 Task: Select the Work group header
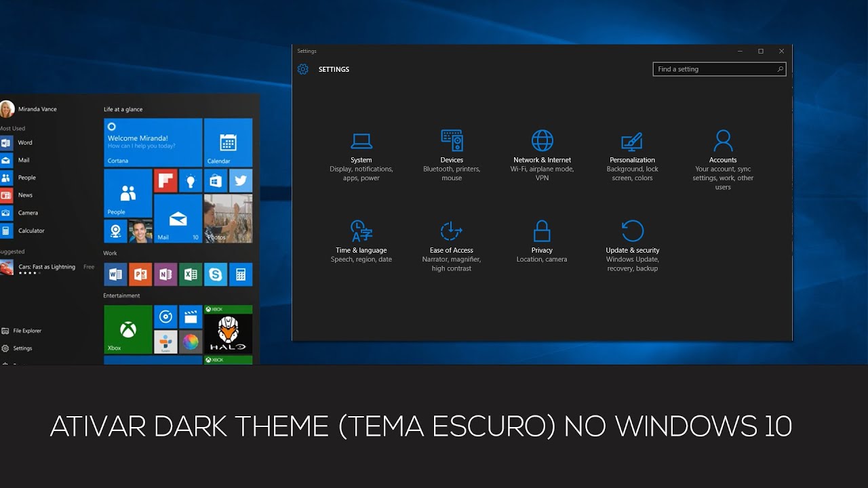[x=110, y=253]
